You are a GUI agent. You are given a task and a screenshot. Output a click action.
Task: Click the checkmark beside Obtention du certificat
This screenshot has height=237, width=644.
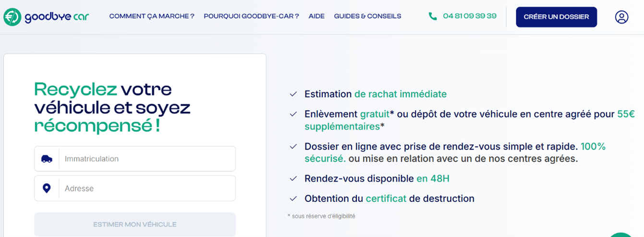(293, 199)
